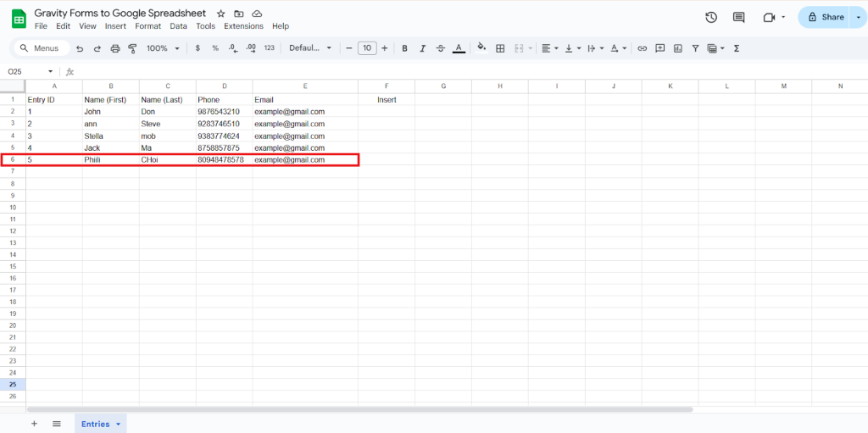Image resolution: width=868 pixels, height=433 pixels.
Task: Print the spreadsheet
Action: pos(115,49)
